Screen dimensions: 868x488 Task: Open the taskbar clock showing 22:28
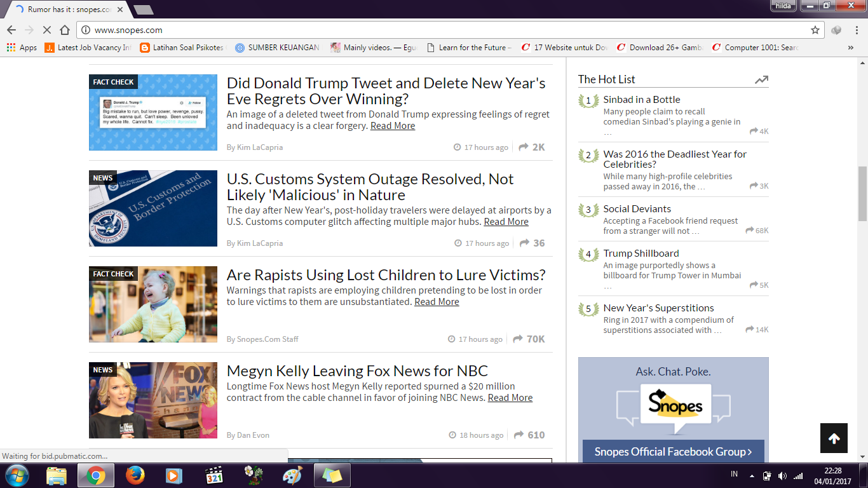coord(832,475)
